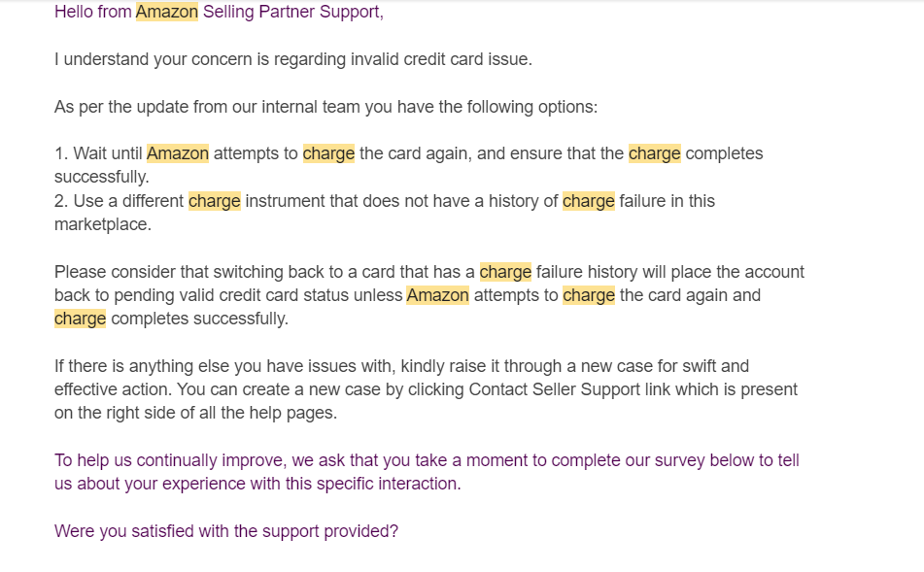Click highlighted charge before 'failure history'

pyautogui.click(x=505, y=272)
